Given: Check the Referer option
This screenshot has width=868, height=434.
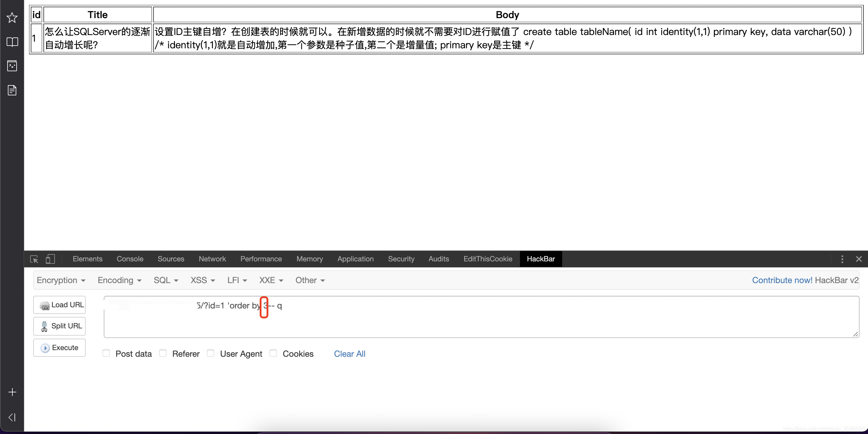Looking at the screenshot, I should click(163, 353).
